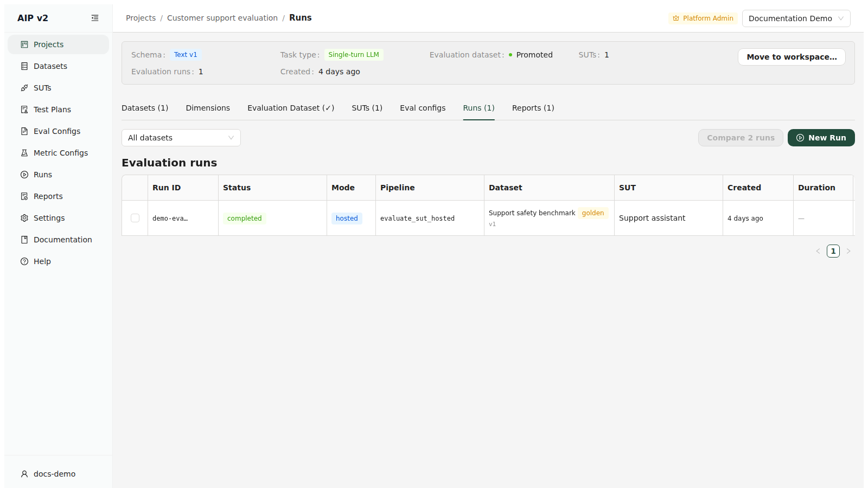Switch to the SUTs (1) tab

click(x=367, y=108)
